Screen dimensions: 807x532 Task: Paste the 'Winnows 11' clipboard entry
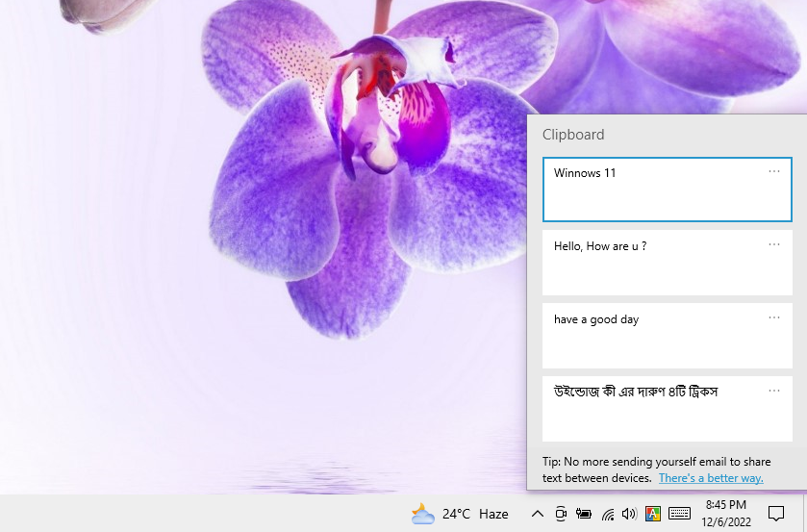click(x=667, y=190)
